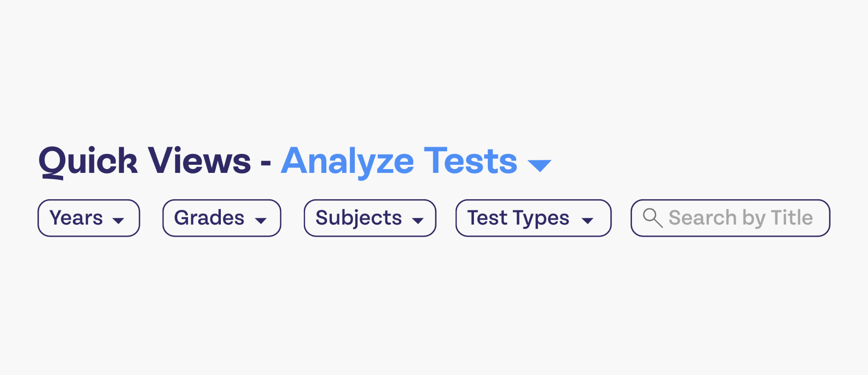Expand the Subjects filter dropdown

coord(369,218)
